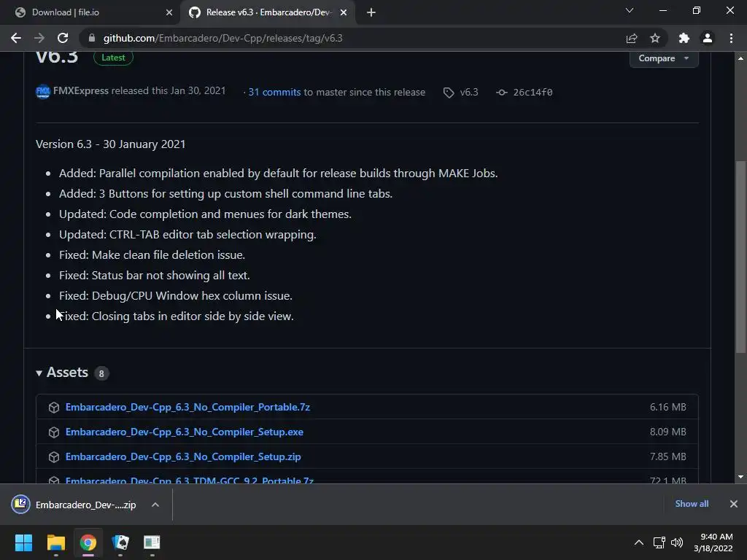Click the 6.16 MB file size text
Image resolution: width=747 pixels, height=560 pixels.
point(668,407)
